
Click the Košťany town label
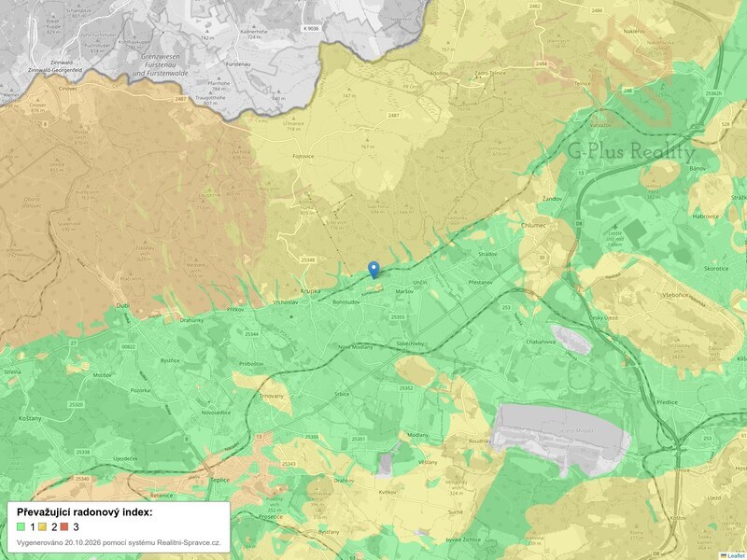click(x=30, y=418)
